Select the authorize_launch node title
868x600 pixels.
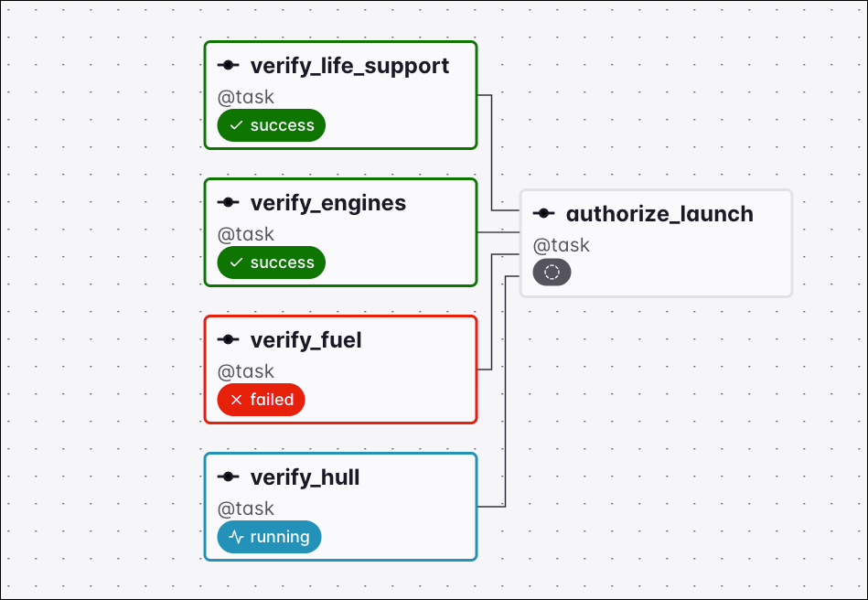[x=659, y=214]
